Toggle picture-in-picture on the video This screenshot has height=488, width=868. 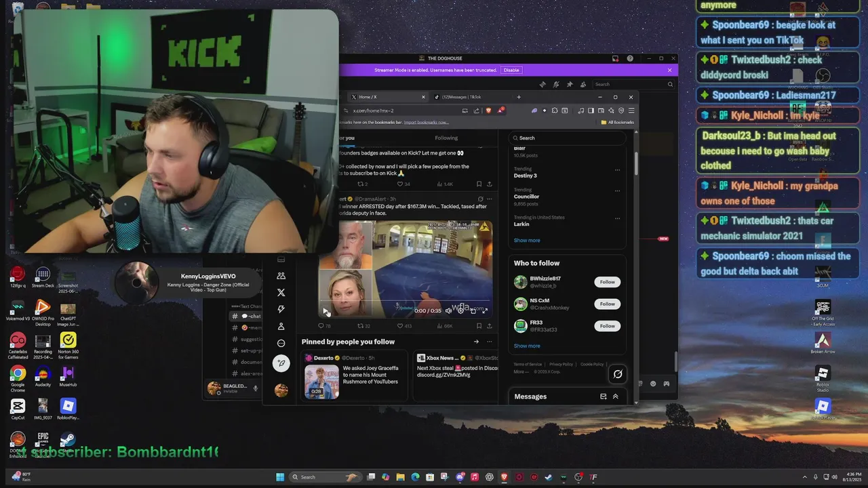473,310
